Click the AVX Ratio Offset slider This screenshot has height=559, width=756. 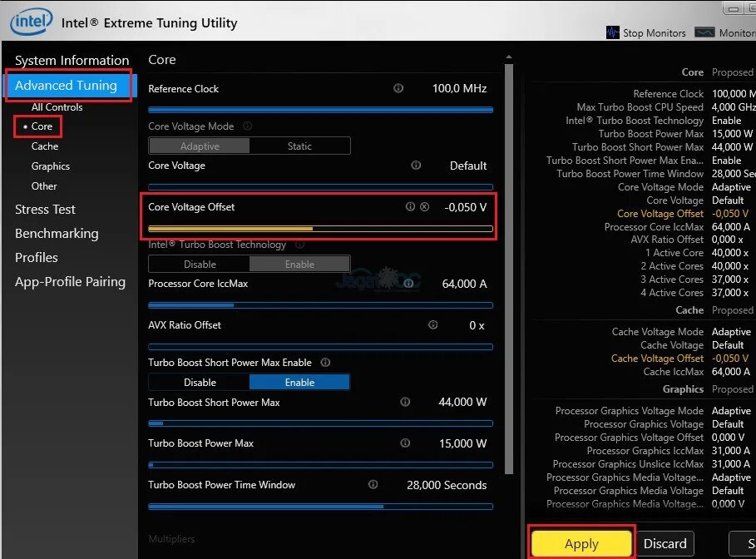tap(321, 347)
